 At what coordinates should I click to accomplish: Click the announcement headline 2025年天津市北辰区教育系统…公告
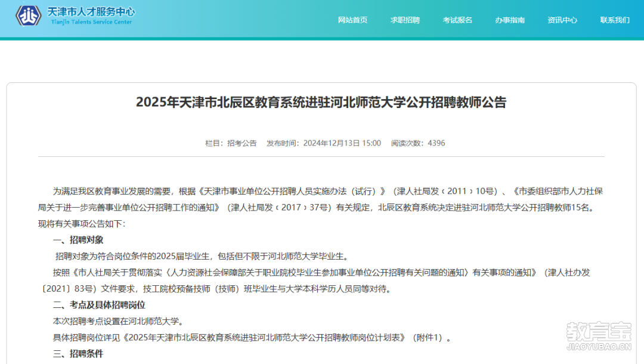321,102
